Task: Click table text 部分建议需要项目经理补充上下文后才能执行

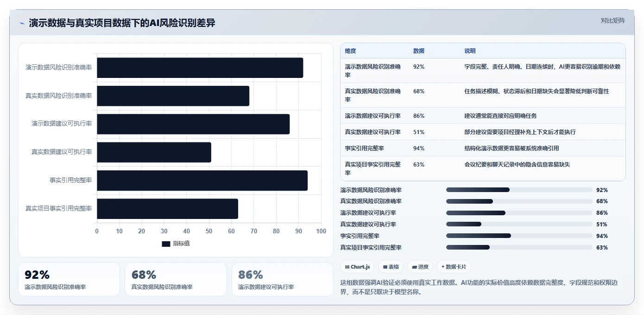Action: (x=520, y=132)
